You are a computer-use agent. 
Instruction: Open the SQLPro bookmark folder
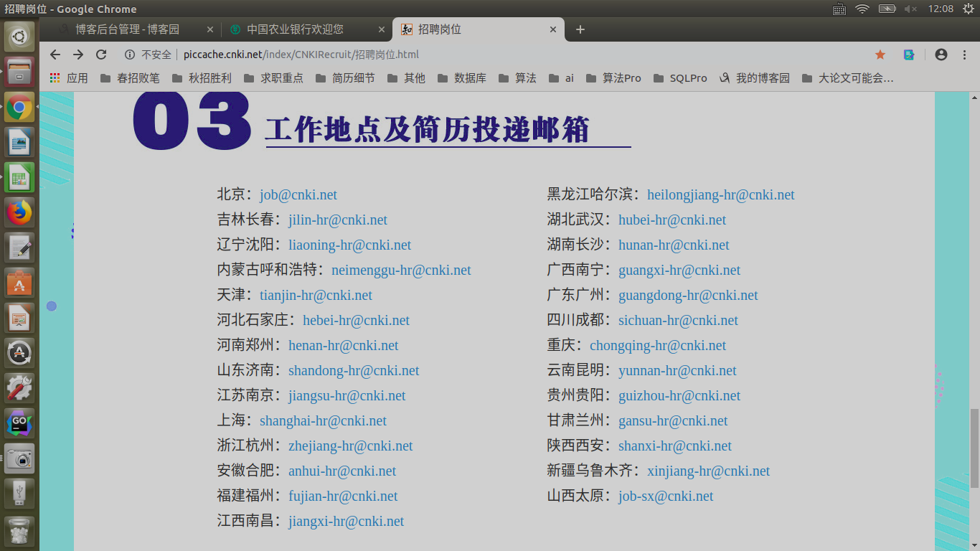pos(680,78)
